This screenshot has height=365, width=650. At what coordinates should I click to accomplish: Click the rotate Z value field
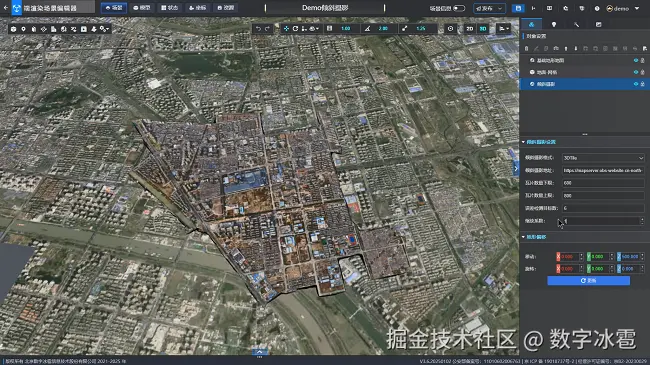click(x=631, y=269)
